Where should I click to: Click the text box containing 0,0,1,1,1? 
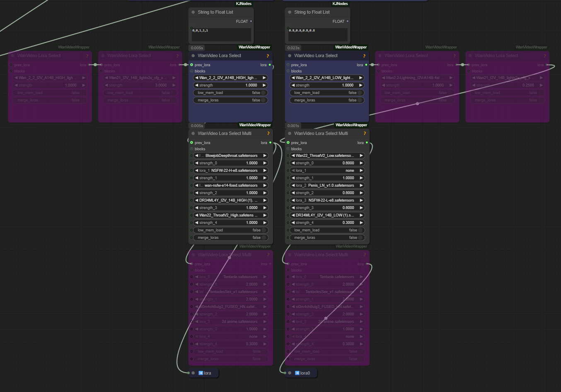click(221, 34)
